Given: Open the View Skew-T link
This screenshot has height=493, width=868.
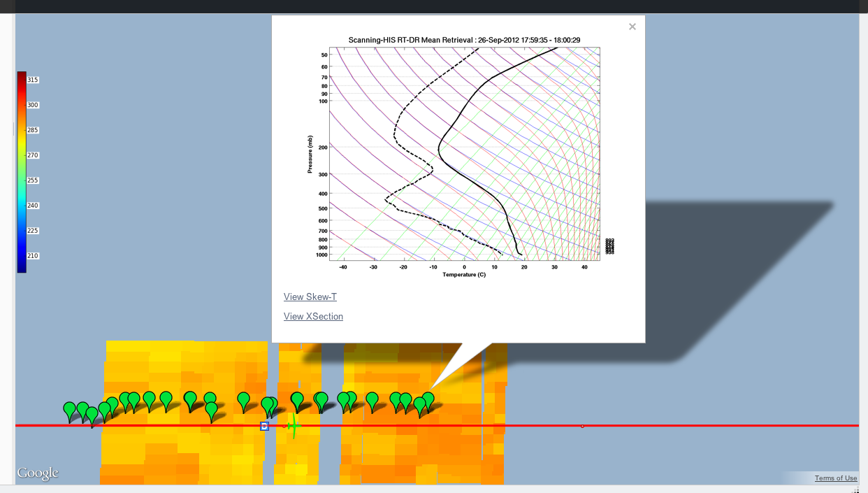Looking at the screenshot, I should tap(310, 297).
